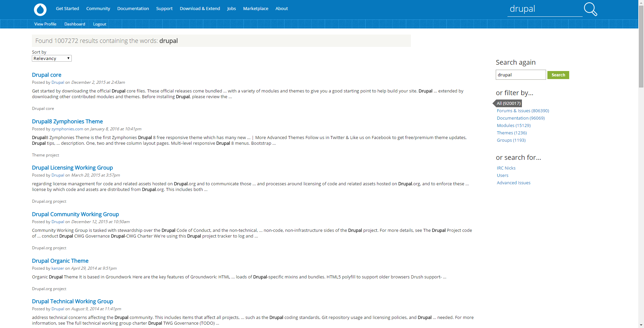Viewport: 644px width, 328px height.
Task: Open the Drupal8 Zymphonies Theme result
Action: pyautogui.click(x=67, y=121)
